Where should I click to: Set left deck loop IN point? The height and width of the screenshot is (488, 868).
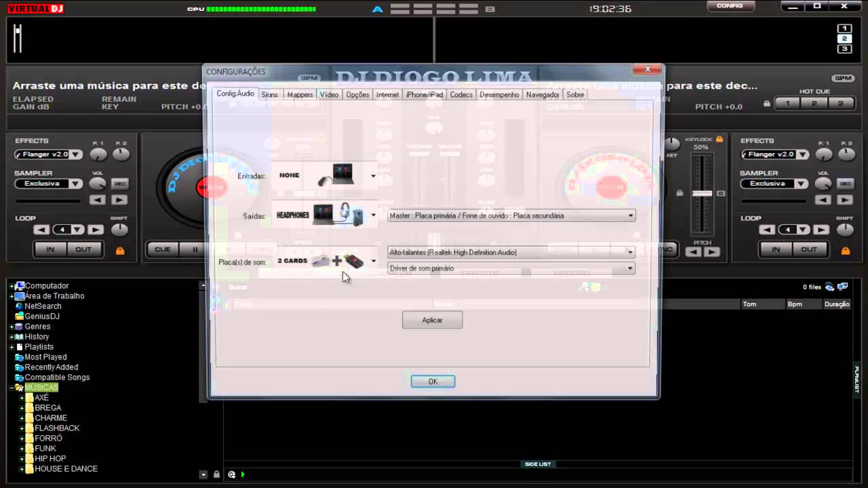[50, 249]
